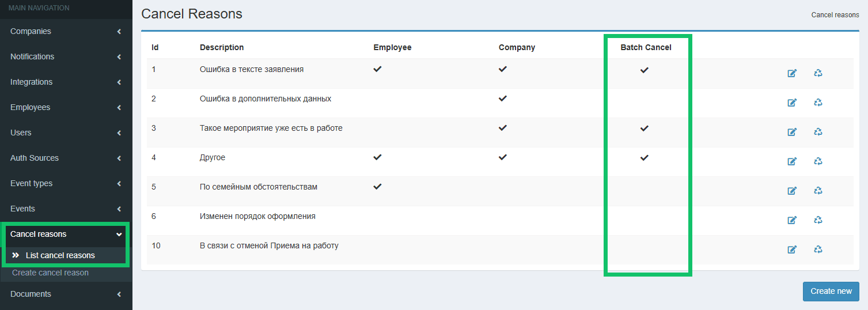Click recycle icon for cancel reason 1
The width and height of the screenshot is (868, 310).
(818, 73)
